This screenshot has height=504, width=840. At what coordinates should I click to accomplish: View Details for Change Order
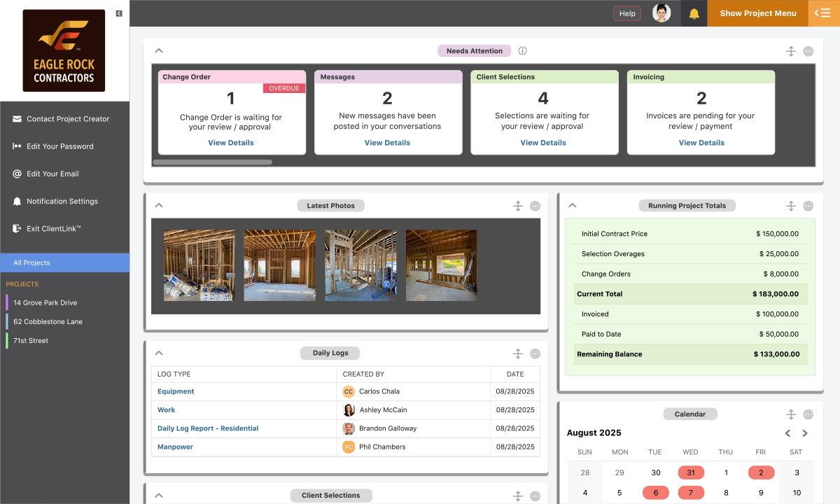231,143
